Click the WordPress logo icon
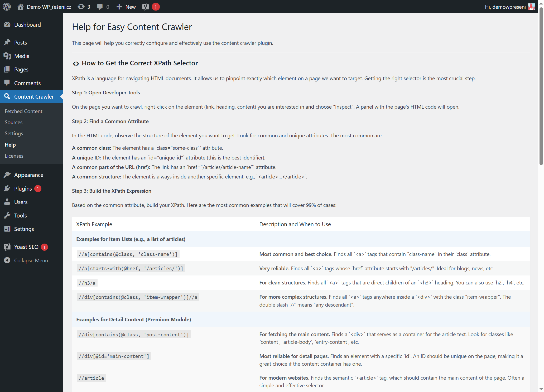Viewport: 544px width, 392px height. 7,7
